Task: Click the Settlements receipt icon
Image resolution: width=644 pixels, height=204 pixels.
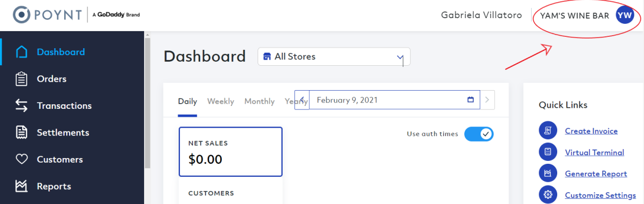Action: pos(22,133)
